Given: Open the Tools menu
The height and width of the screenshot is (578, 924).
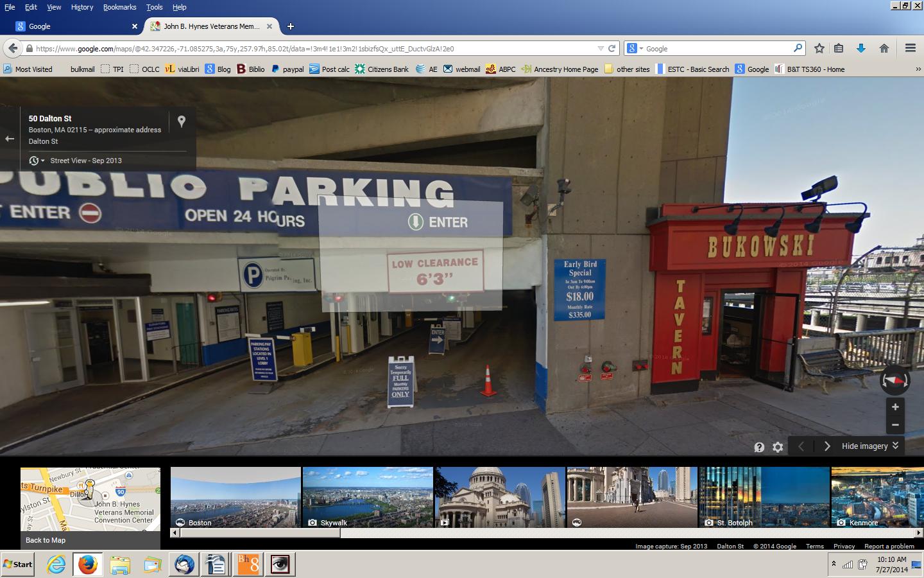Looking at the screenshot, I should pyautogui.click(x=154, y=7).
